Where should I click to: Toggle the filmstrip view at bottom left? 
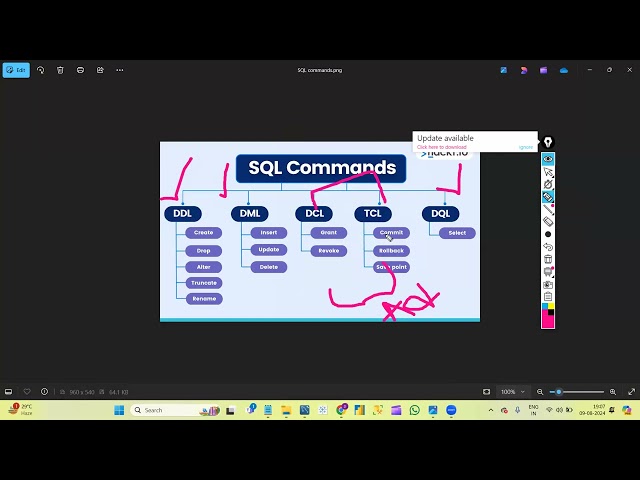(x=9, y=392)
